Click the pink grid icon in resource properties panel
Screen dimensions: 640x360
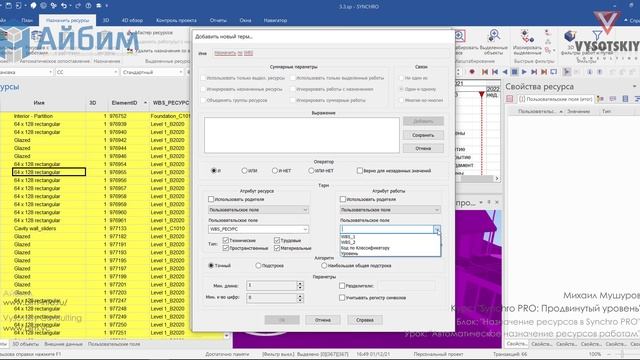tap(509, 99)
